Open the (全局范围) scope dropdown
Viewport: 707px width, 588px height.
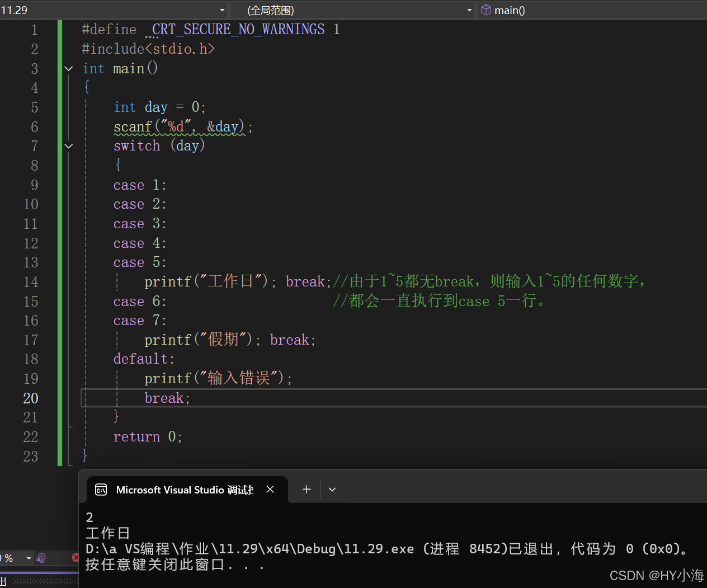(469, 10)
